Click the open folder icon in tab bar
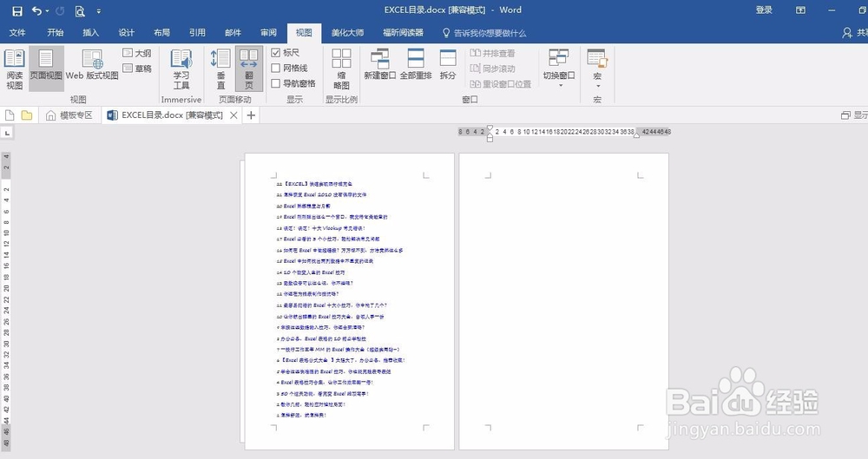 pyautogui.click(x=27, y=115)
